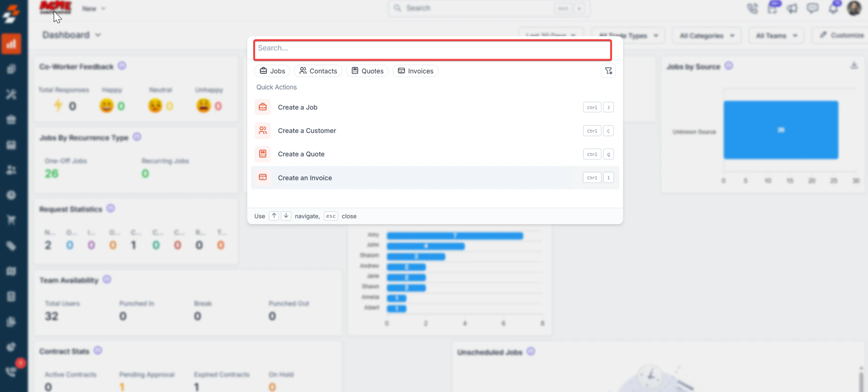The height and width of the screenshot is (392, 868).
Task: Open the All Trade Types dropdown
Action: click(x=628, y=36)
